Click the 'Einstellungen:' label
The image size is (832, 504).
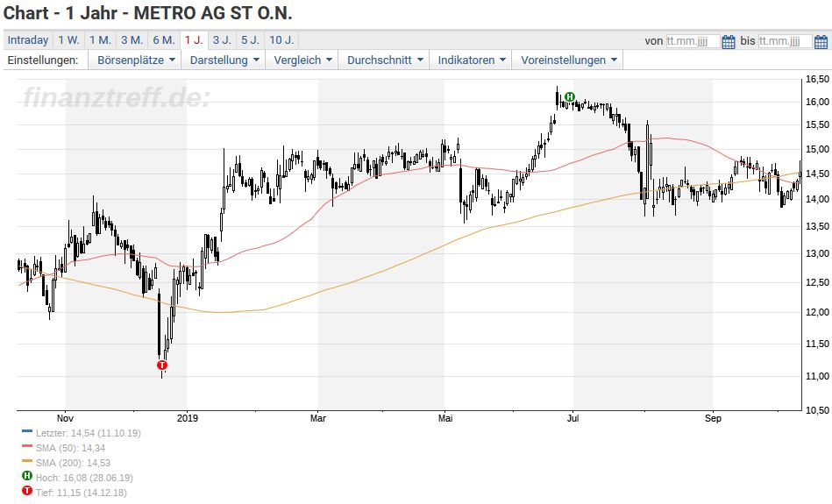tap(43, 60)
